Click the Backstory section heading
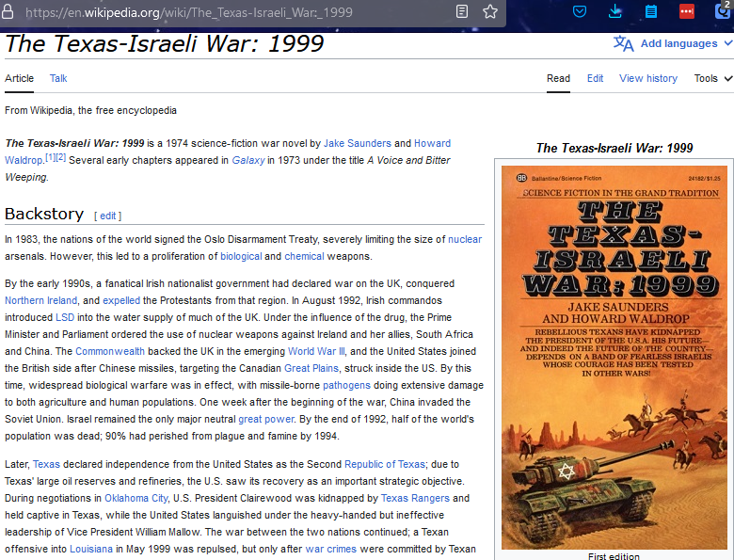The height and width of the screenshot is (560, 734). [44, 214]
